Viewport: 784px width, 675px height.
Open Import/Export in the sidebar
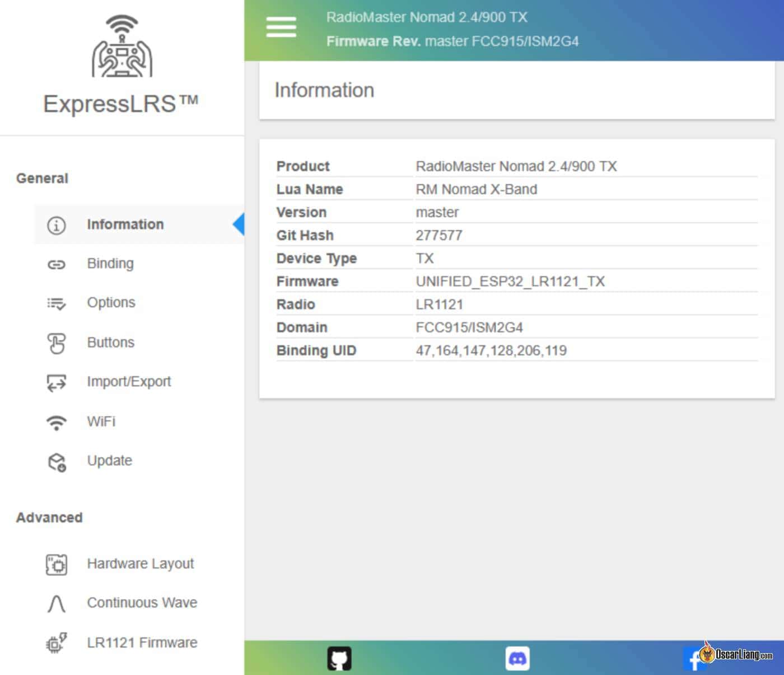click(x=129, y=382)
